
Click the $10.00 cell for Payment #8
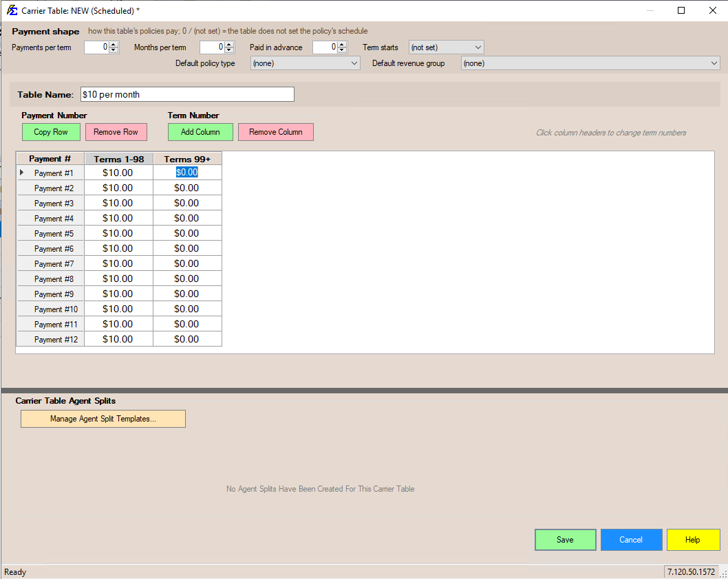click(118, 278)
